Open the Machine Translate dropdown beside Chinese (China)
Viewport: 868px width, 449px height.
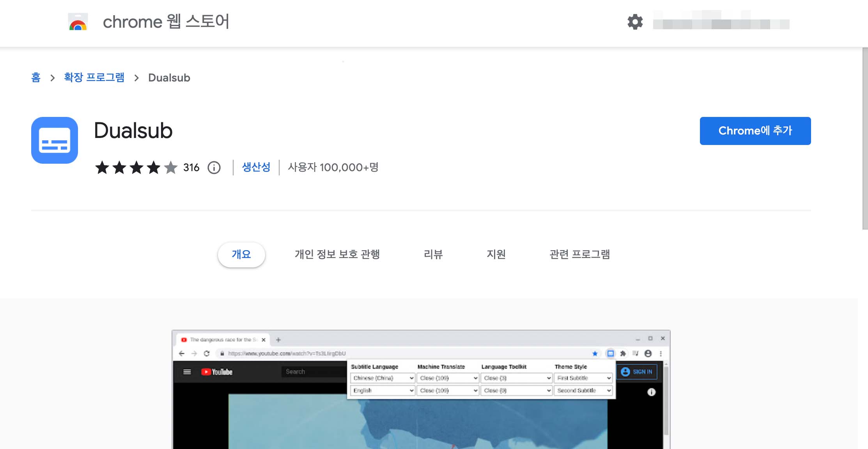coord(448,378)
